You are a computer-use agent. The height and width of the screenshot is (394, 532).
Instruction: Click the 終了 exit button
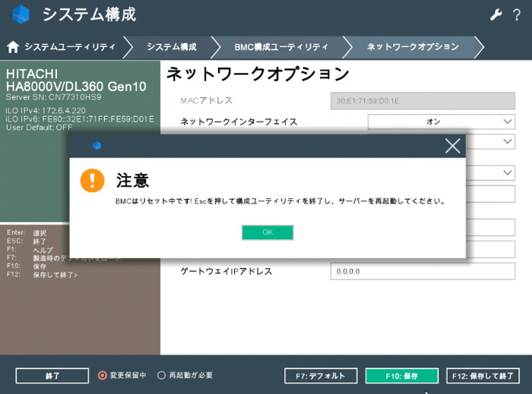52,376
